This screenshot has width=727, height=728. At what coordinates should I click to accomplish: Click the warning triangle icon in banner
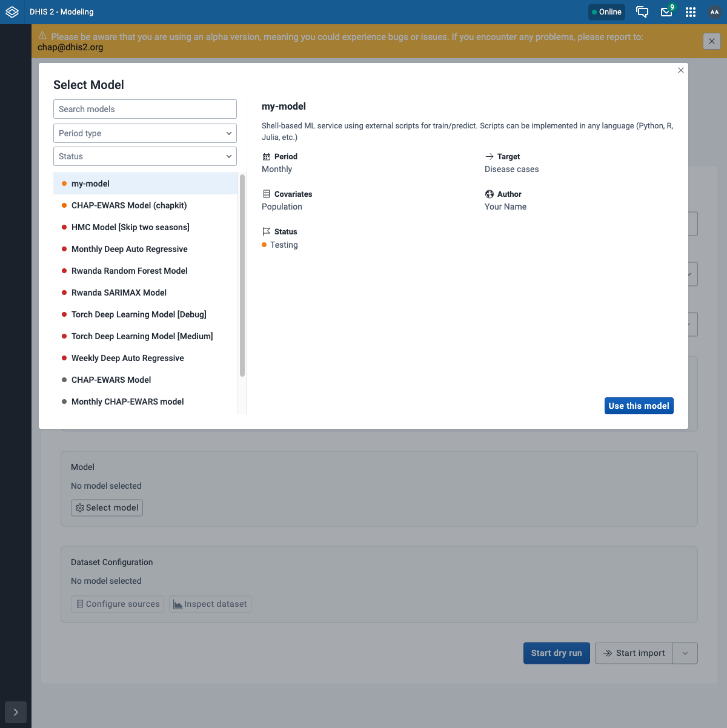click(x=42, y=36)
